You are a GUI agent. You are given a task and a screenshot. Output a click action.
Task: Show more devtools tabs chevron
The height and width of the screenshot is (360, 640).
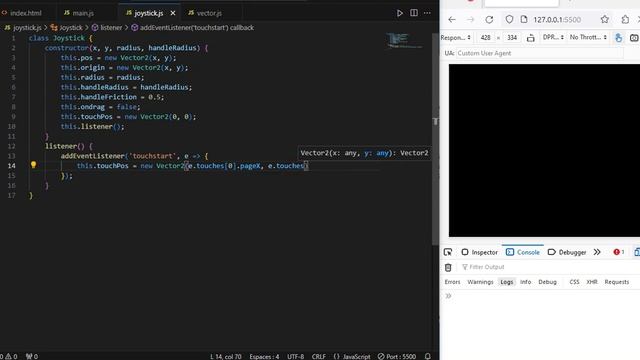[x=597, y=252]
